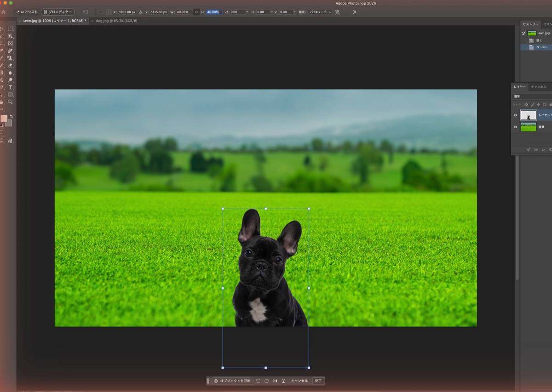Click the 完了 button
This screenshot has height=392, width=552.
click(318, 381)
